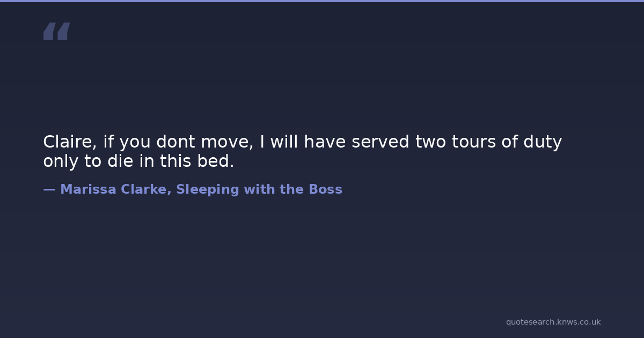Click the word two in the quote
Image resolution: width=644 pixels, height=338 pixels.
pyautogui.click(x=431, y=142)
